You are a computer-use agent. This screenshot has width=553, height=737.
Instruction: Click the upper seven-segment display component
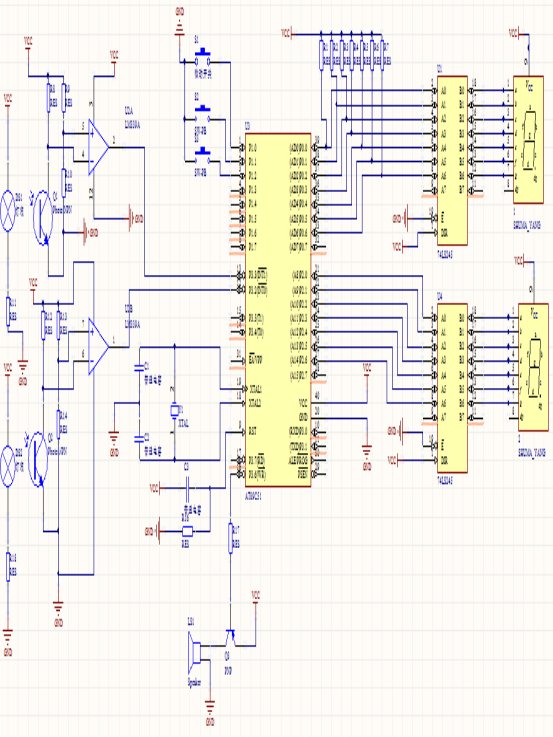(x=528, y=140)
